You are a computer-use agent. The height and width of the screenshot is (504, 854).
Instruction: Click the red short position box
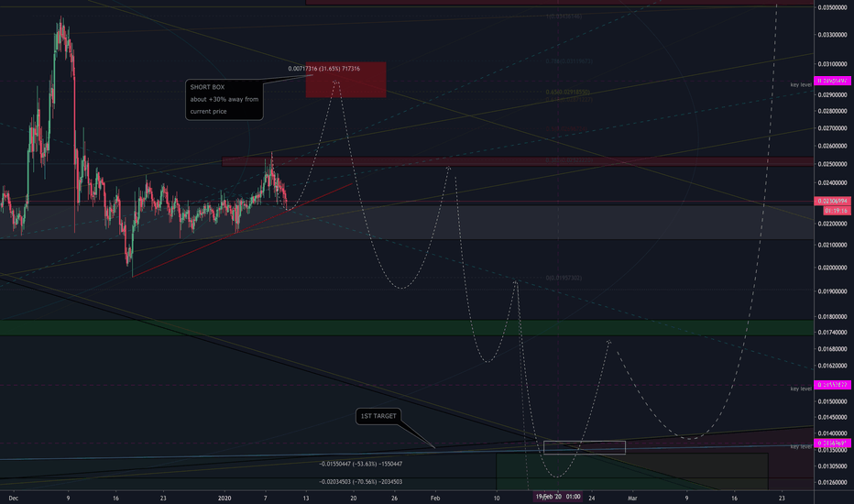[345, 80]
